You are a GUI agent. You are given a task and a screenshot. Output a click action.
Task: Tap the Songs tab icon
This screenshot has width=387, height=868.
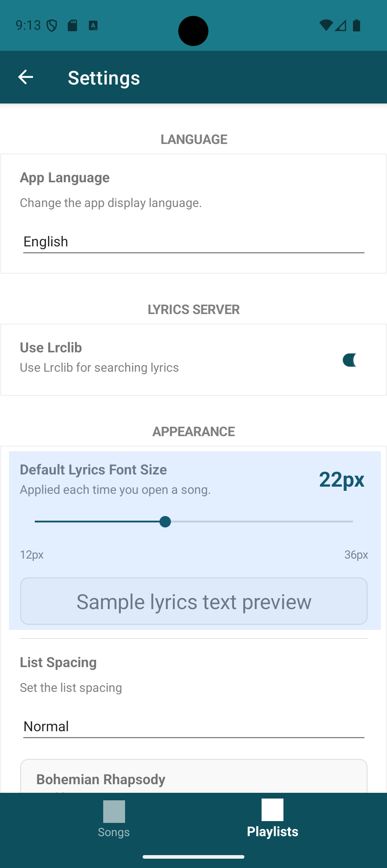114,811
